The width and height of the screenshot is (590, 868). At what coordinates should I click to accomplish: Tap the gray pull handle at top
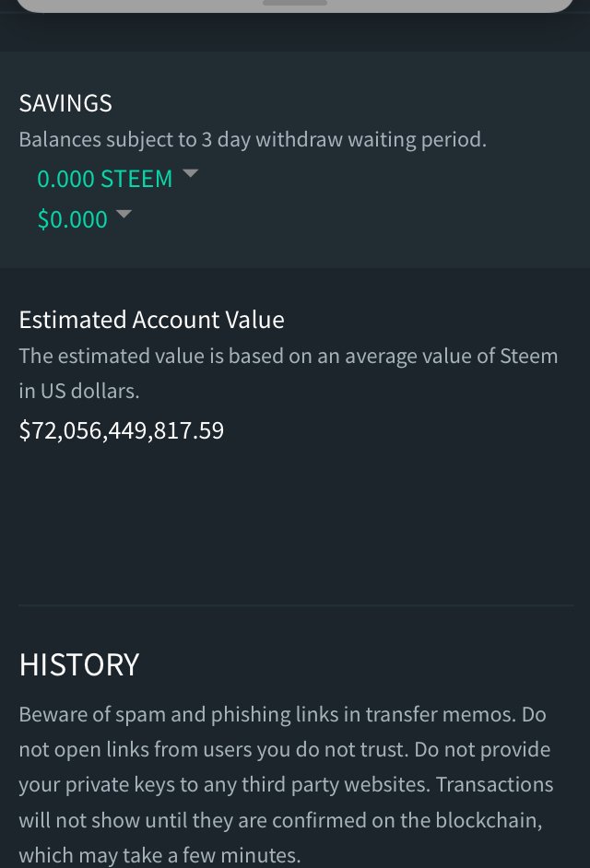point(295,3)
